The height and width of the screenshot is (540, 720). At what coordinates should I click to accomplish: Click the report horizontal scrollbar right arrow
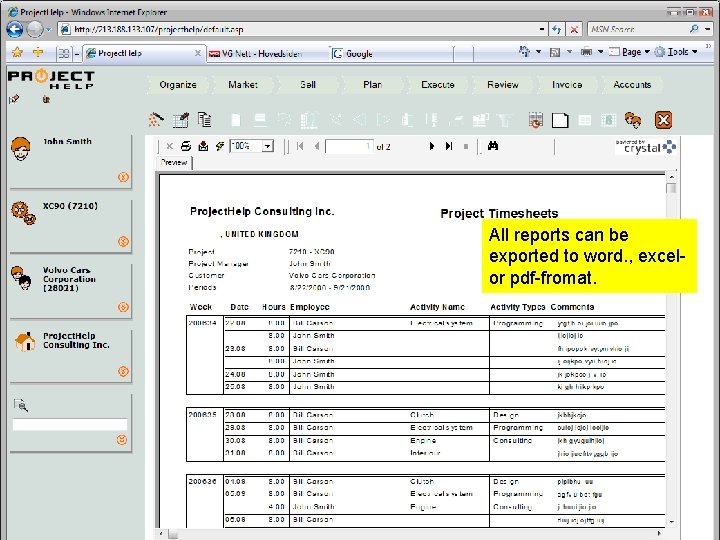click(659, 534)
